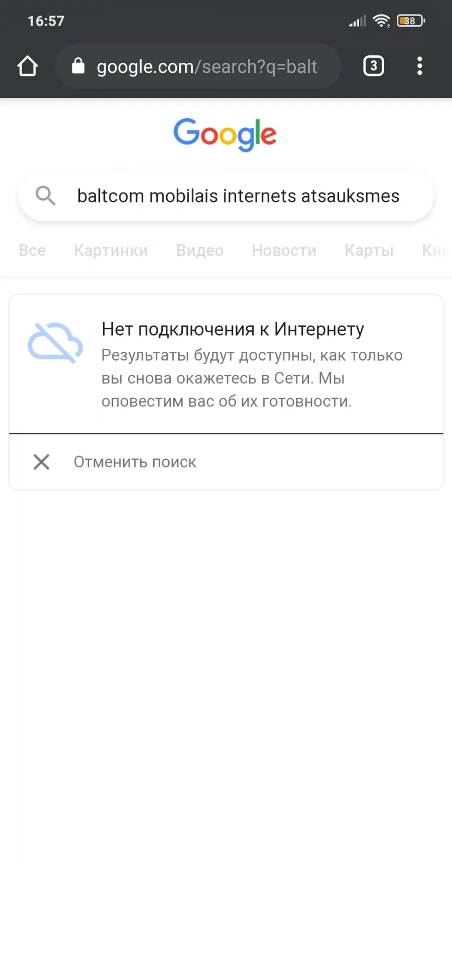Viewport: 452px width, 980px height.
Task: Switch to the Все results tab
Action: pos(32,250)
